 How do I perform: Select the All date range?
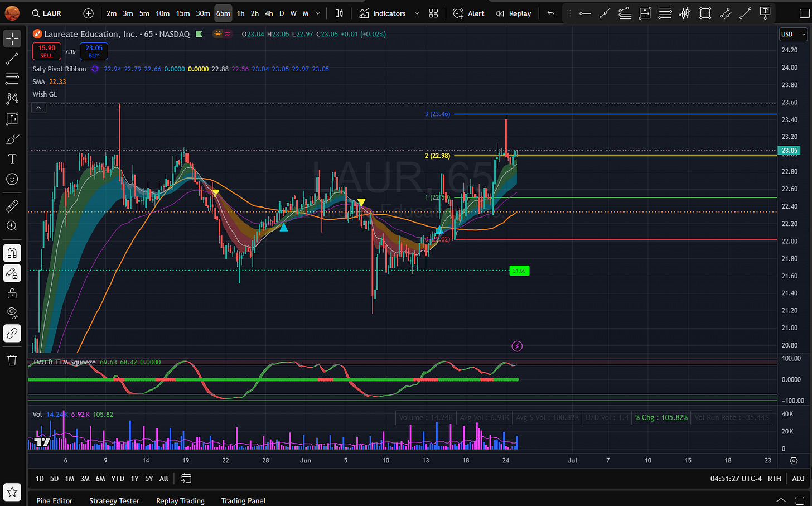coord(164,479)
